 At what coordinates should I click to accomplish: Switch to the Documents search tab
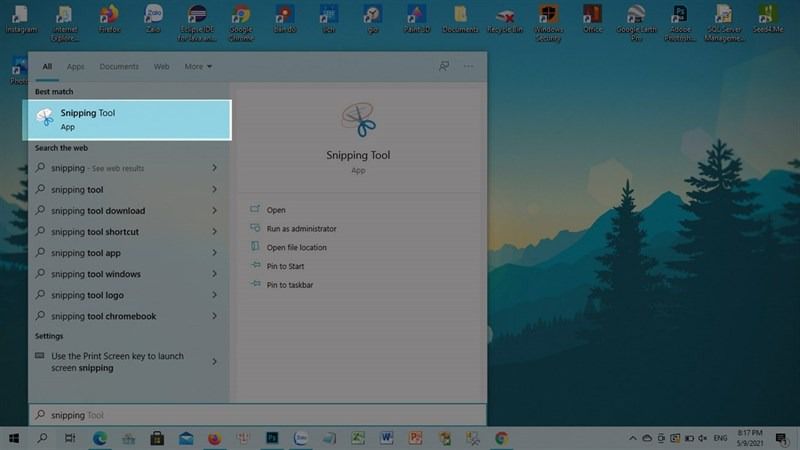click(119, 66)
